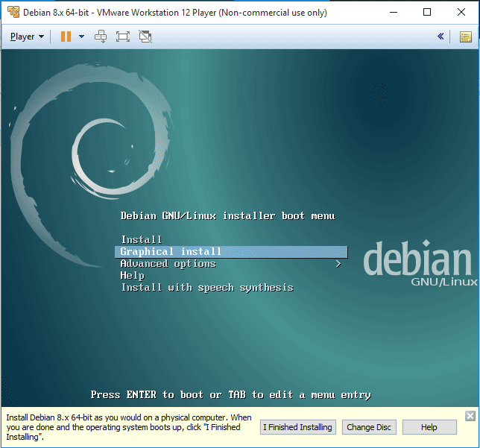Expand the power options dropdown arrow
This screenshot has width=480, height=448.
point(82,37)
